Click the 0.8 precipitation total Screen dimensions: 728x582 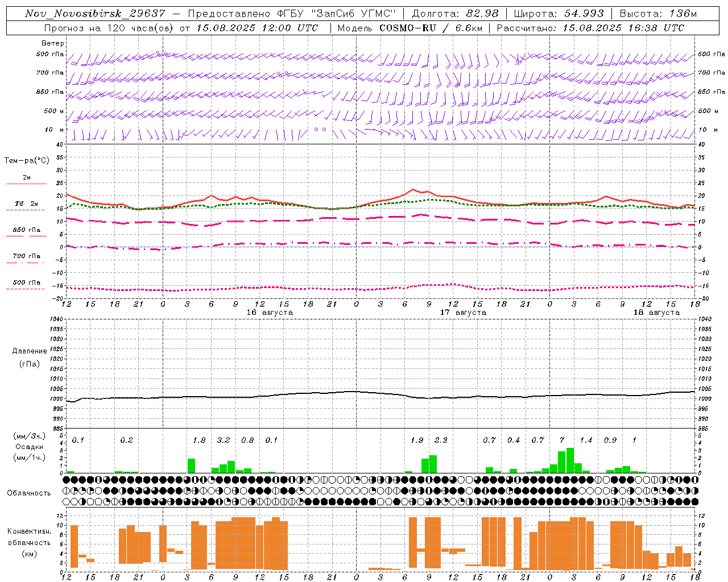click(247, 440)
